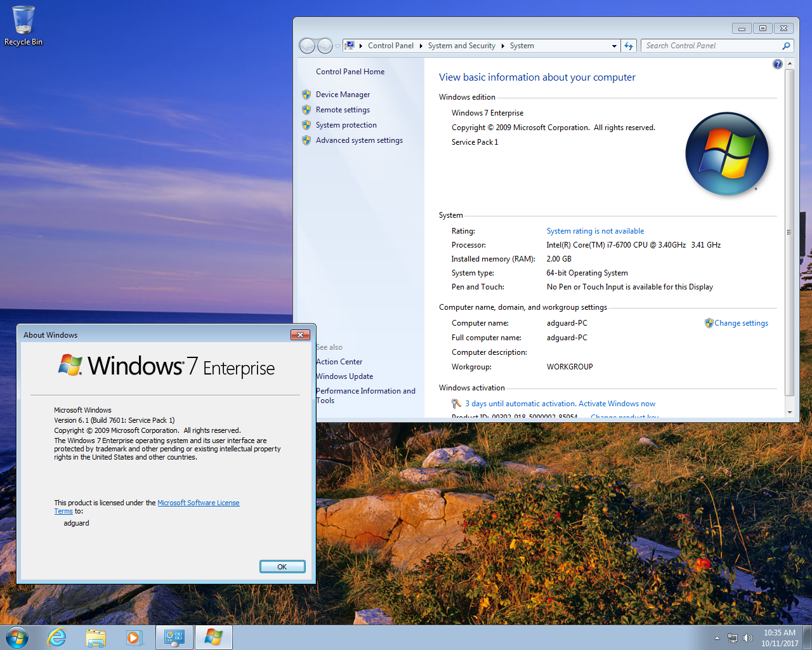Viewport: 812px width, 650px height.
Task: Expand the arrow after Control Panel breadcrumb
Action: [421, 46]
